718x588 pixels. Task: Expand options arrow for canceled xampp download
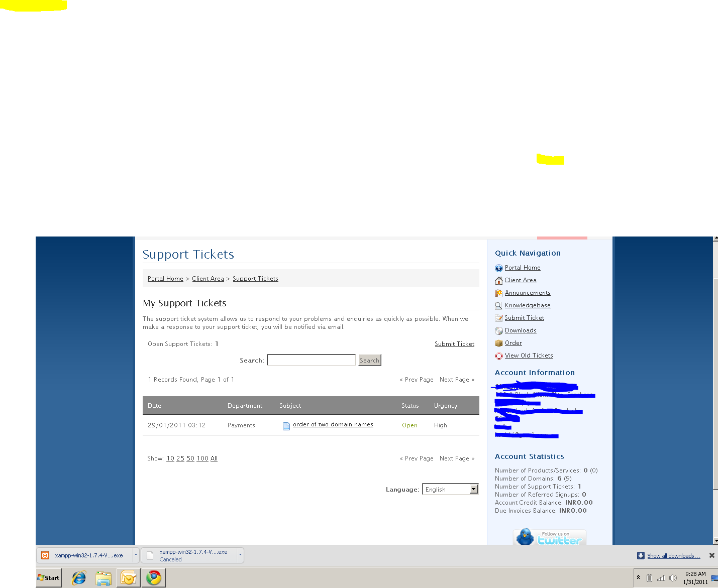[x=240, y=555]
